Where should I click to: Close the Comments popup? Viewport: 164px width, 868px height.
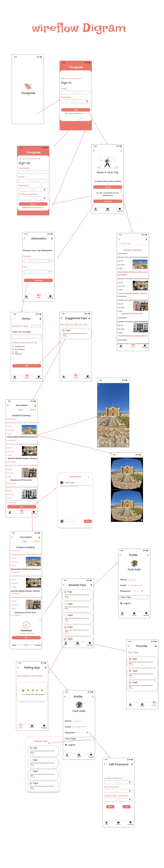[x=88, y=476]
